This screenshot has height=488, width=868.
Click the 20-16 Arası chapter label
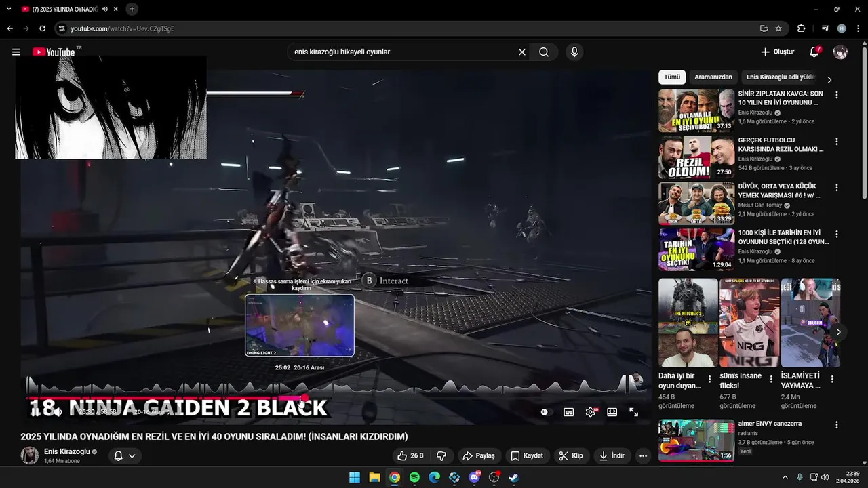(150, 411)
